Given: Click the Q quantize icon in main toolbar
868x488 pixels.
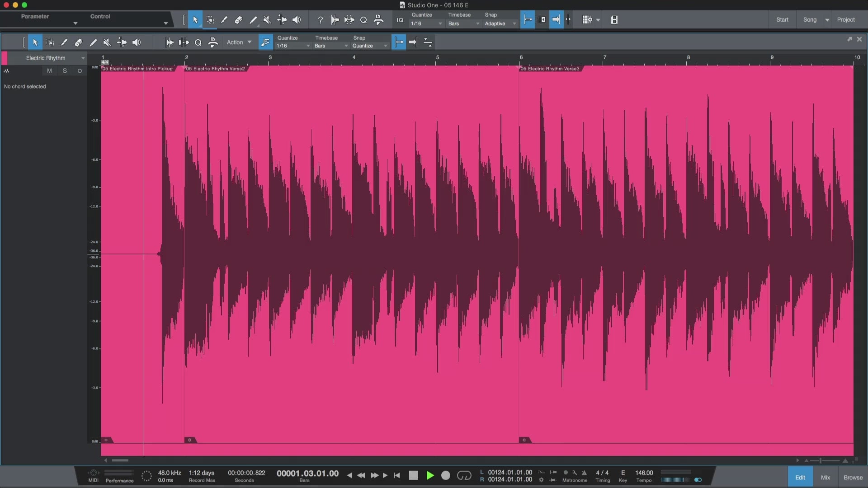Looking at the screenshot, I should 363,20.
